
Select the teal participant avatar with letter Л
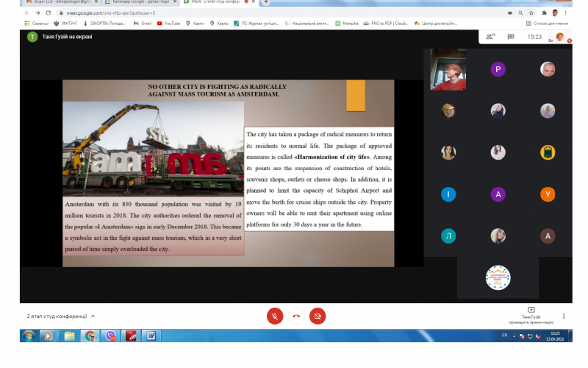pos(448,236)
